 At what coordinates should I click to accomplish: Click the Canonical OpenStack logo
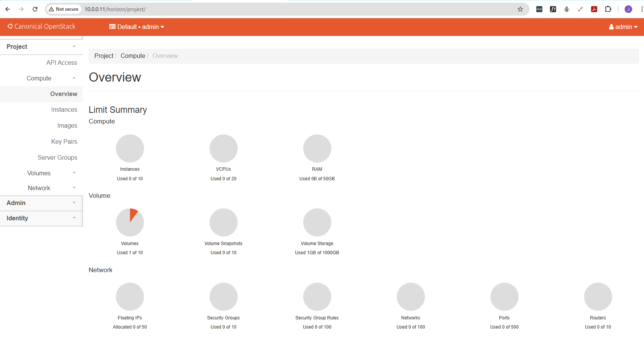click(x=41, y=26)
